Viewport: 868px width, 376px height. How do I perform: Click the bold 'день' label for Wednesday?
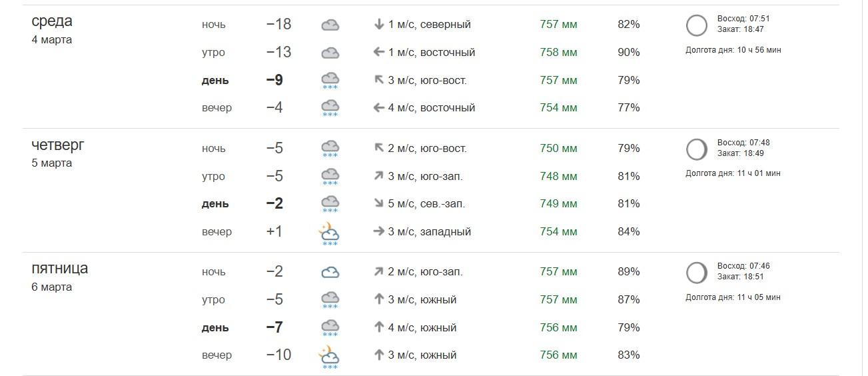click(x=215, y=81)
